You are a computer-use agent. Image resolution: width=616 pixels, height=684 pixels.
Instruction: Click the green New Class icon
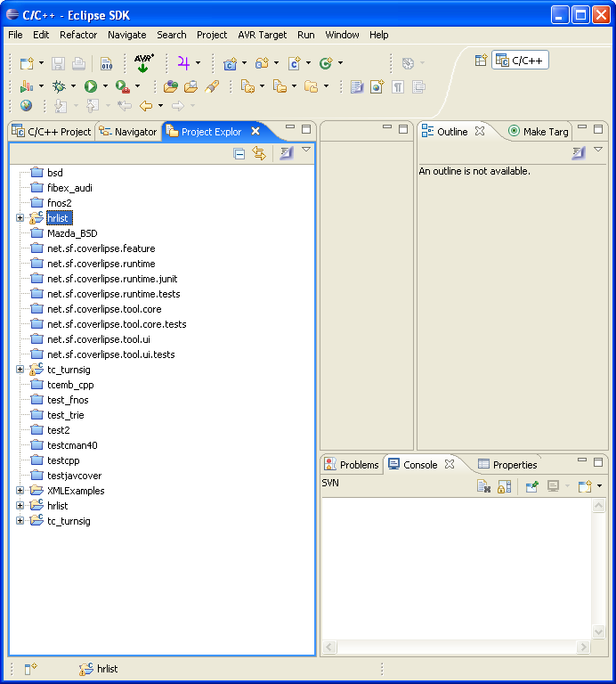click(326, 64)
